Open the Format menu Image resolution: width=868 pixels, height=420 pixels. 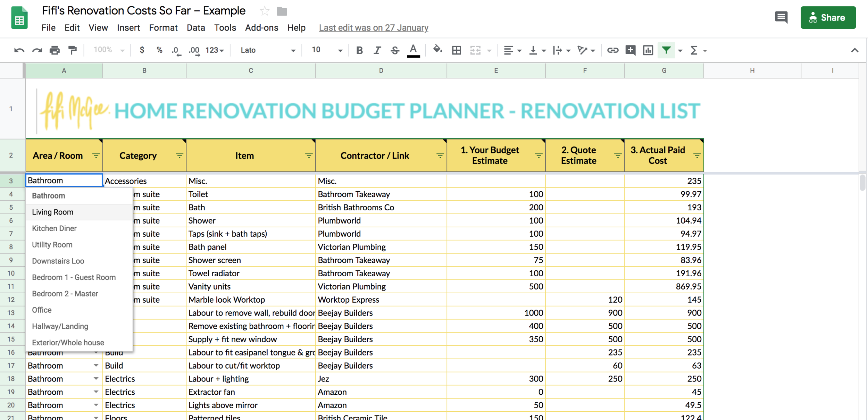(x=163, y=28)
